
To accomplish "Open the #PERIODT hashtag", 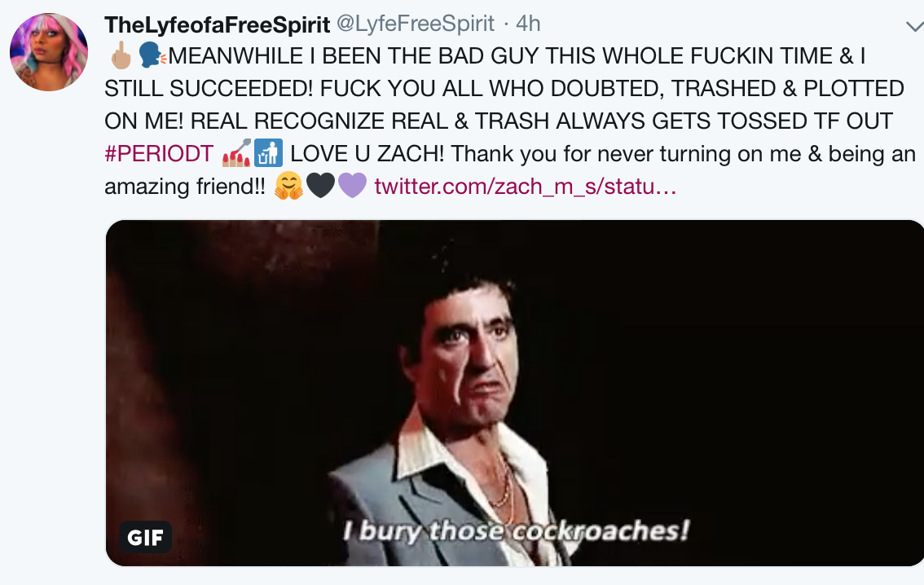I will [x=159, y=153].
